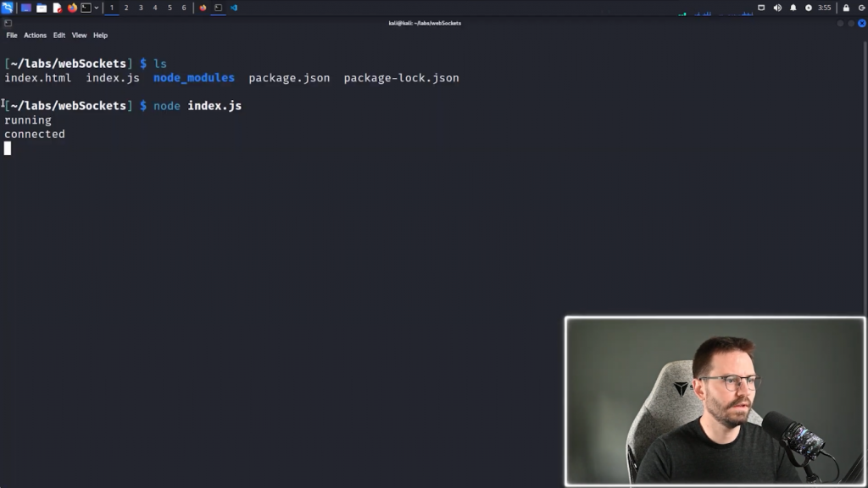Open the terminal View menu

click(79, 36)
